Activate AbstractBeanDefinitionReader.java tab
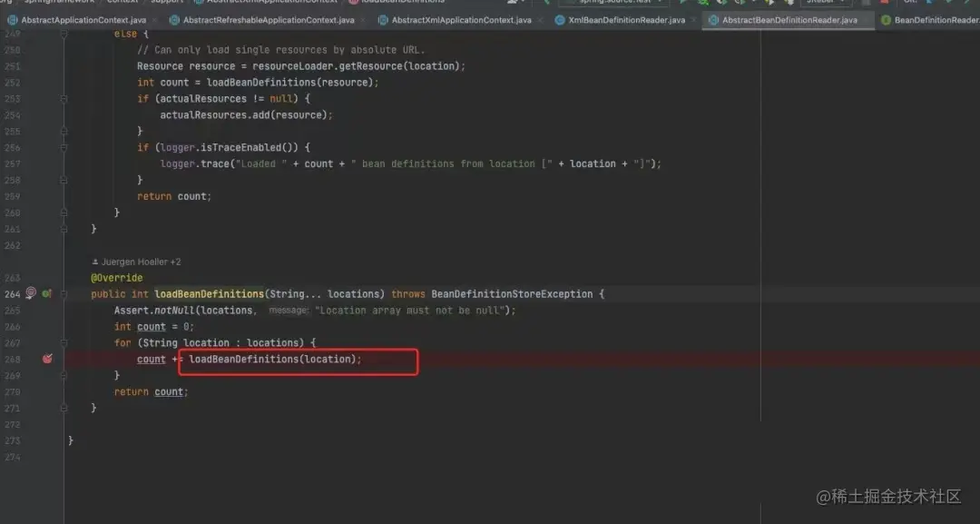The image size is (980, 524). [x=789, y=20]
